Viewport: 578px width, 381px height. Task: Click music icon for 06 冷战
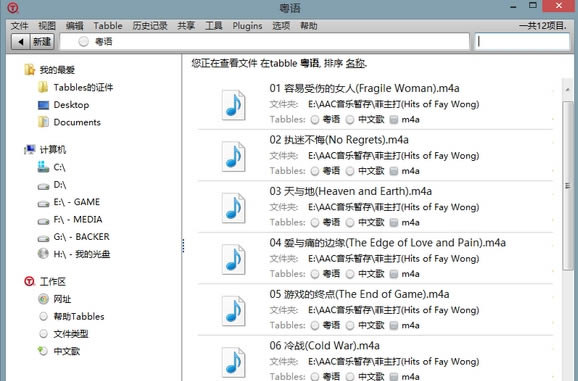(233, 363)
